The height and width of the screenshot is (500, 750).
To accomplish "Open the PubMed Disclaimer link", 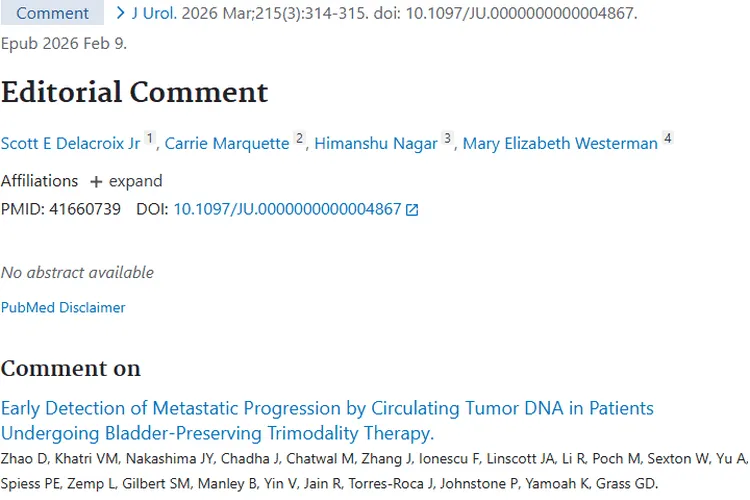I will click(63, 307).
